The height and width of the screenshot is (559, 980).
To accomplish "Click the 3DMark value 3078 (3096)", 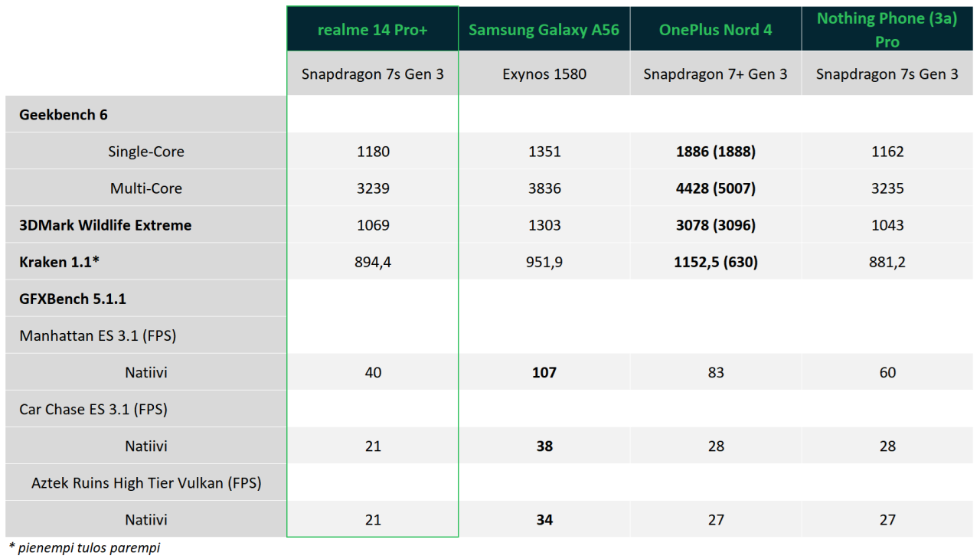I will (x=716, y=225).
